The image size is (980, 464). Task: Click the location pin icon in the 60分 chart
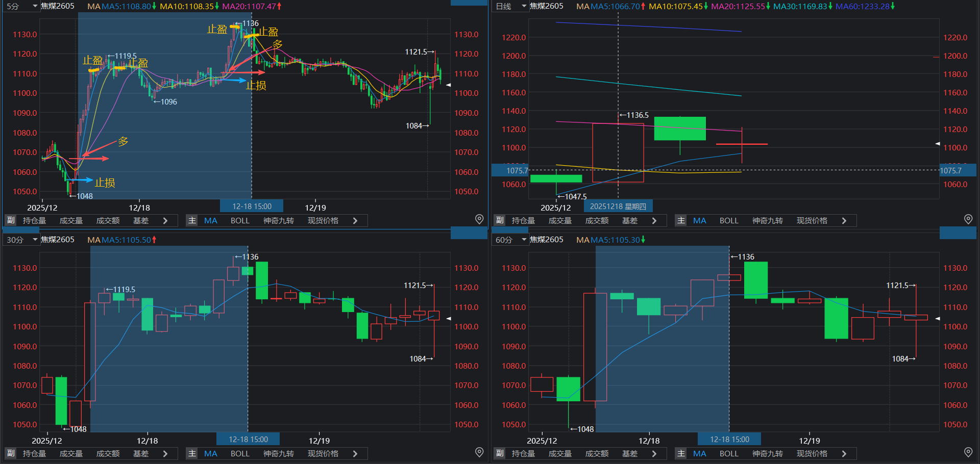[x=968, y=452]
